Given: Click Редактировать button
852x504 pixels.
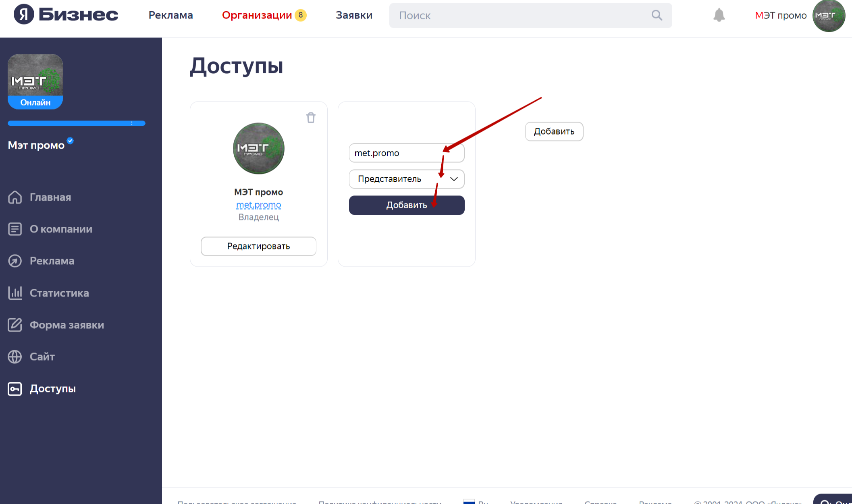Looking at the screenshot, I should [259, 246].
